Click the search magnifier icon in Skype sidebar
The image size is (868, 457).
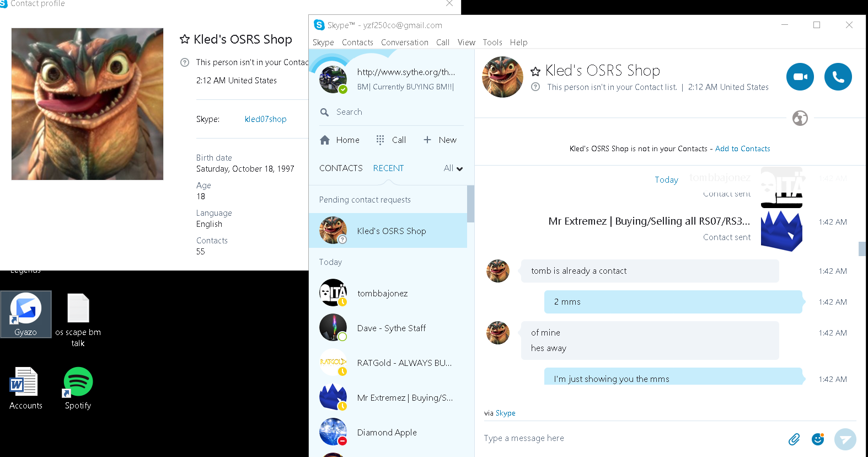(324, 112)
